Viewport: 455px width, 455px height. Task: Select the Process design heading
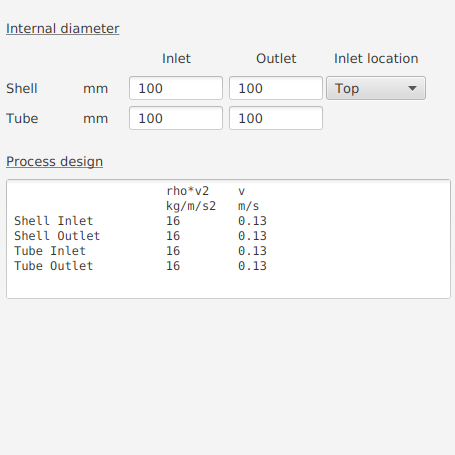[x=54, y=162]
